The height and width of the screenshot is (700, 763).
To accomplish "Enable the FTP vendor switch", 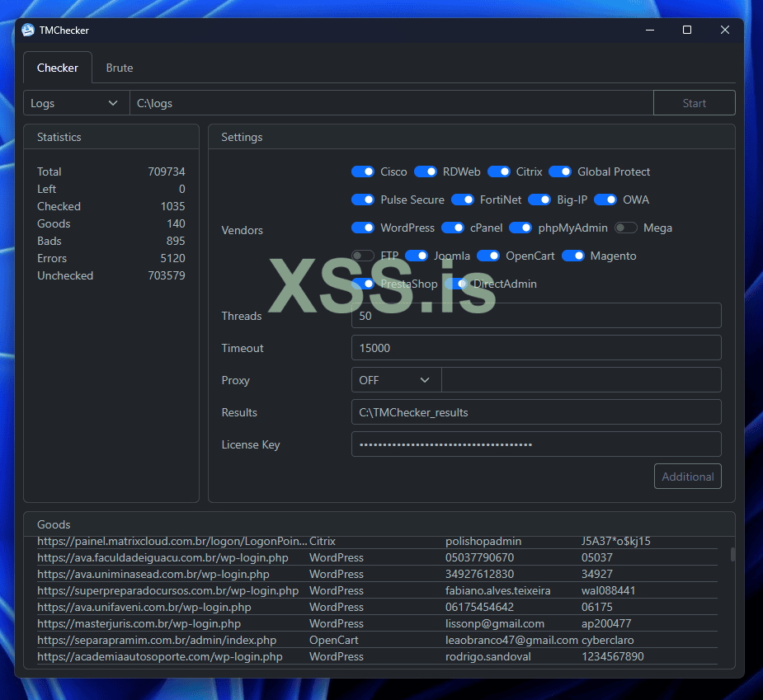I will pyautogui.click(x=362, y=256).
